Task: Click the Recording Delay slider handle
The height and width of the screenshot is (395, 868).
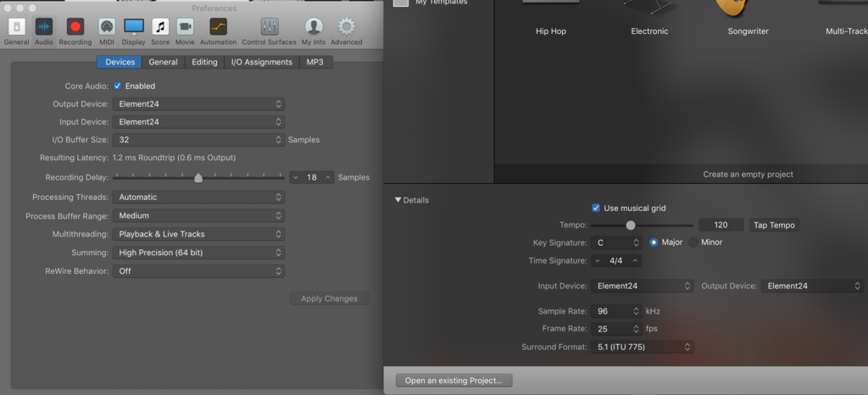Action: tap(198, 178)
